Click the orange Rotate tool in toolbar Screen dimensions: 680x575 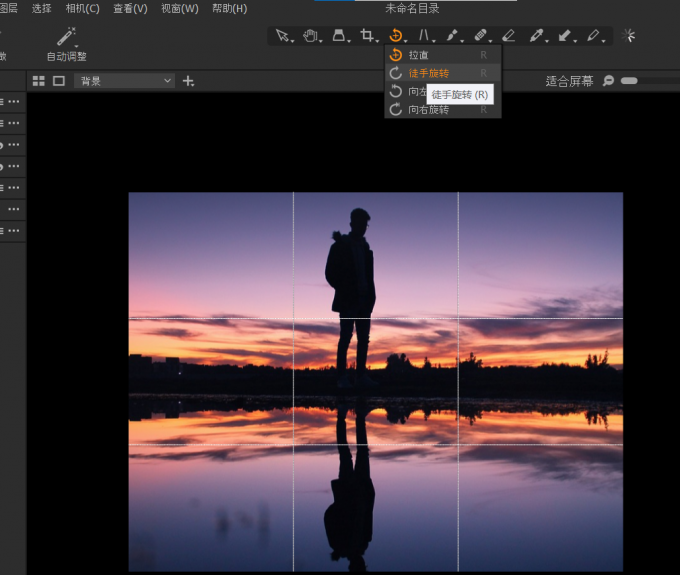pyautogui.click(x=396, y=35)
